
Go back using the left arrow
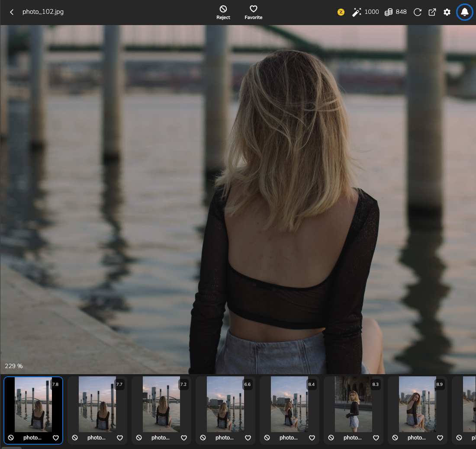[11, 12]
